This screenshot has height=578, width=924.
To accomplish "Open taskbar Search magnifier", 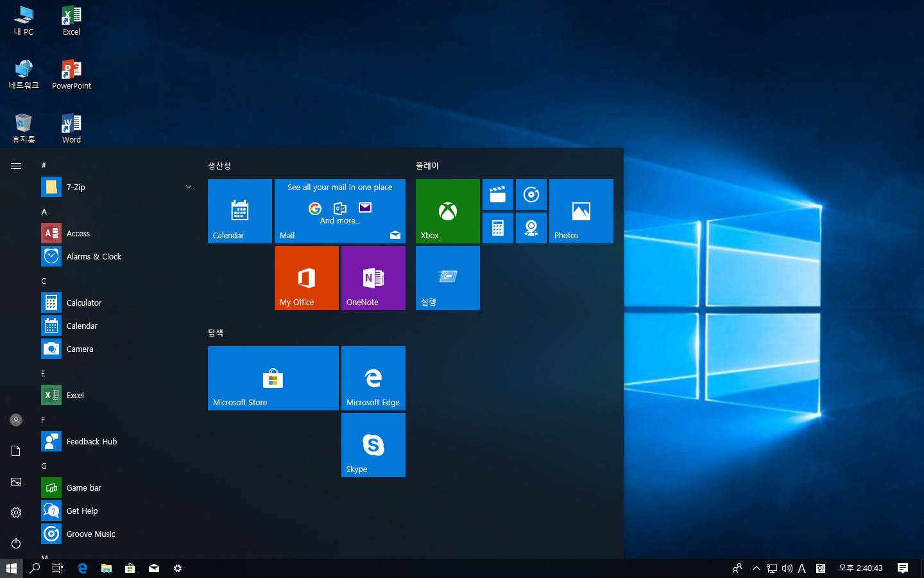I will (35, 568).
